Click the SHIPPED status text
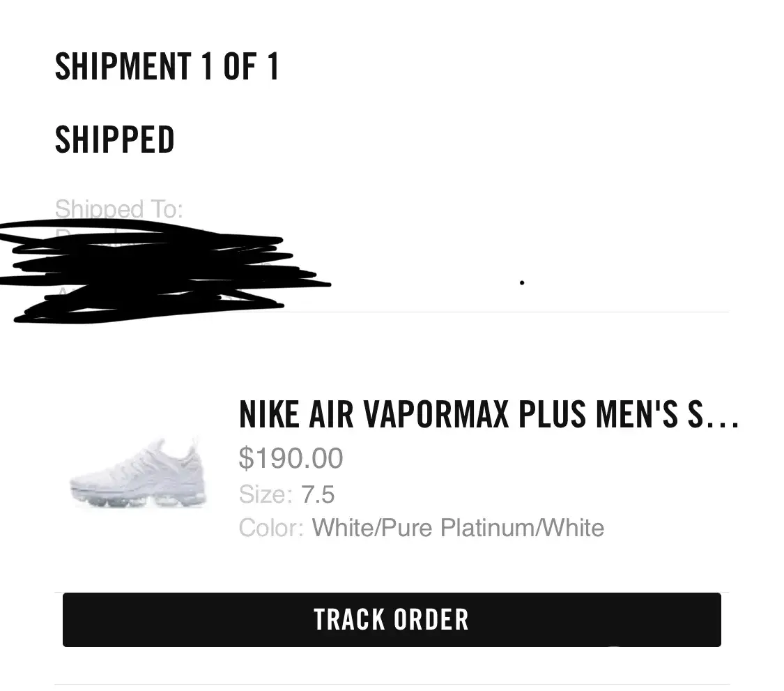Image resolution: width=784 pixels, height=691 pixels. tap(114, 139)
